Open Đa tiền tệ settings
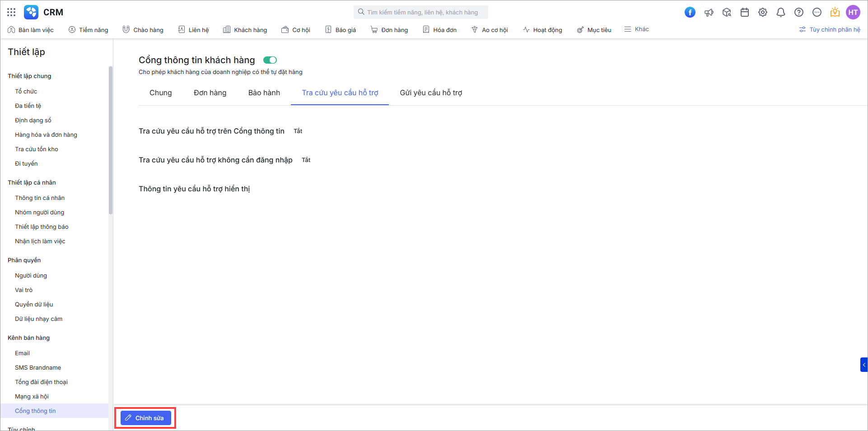 tap(28, 106)
